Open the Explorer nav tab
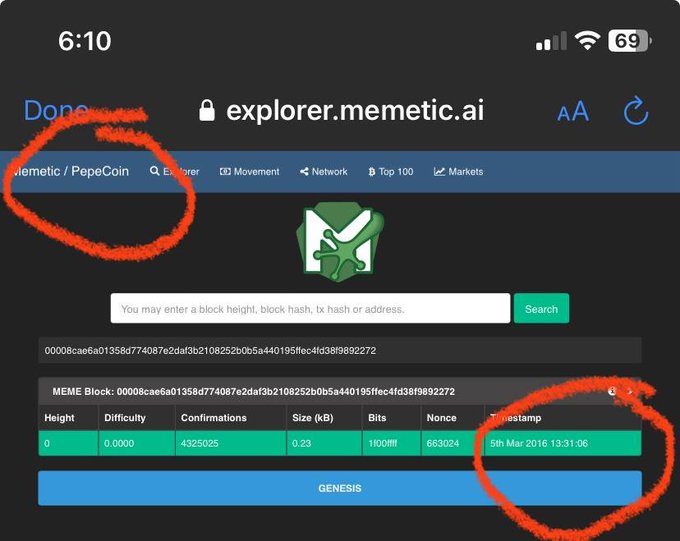The width and height of the screenshot is (680, 541). tap(174, 171)
